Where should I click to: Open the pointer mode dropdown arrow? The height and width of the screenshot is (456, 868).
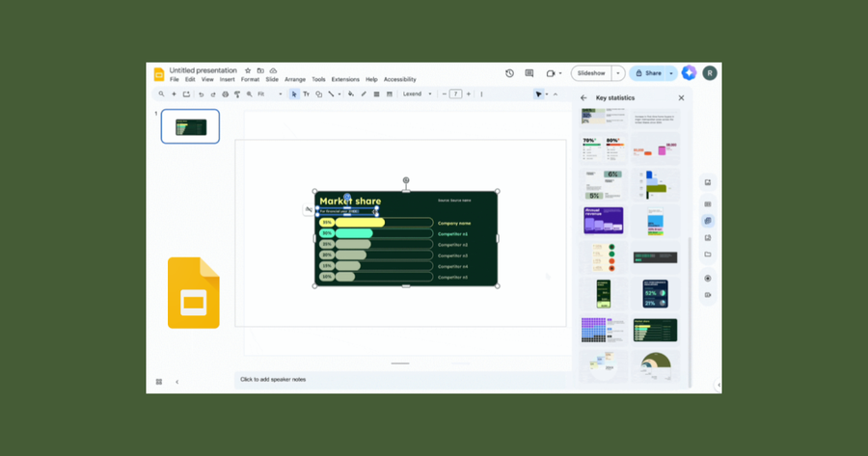(x=547, y=94)
